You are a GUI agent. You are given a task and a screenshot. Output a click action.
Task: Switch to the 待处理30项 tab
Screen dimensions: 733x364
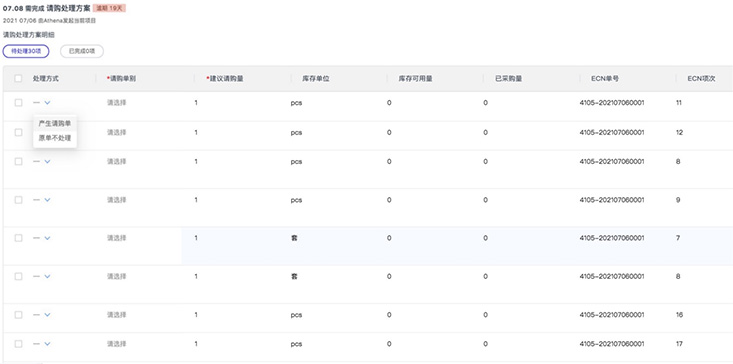point(26,51)
